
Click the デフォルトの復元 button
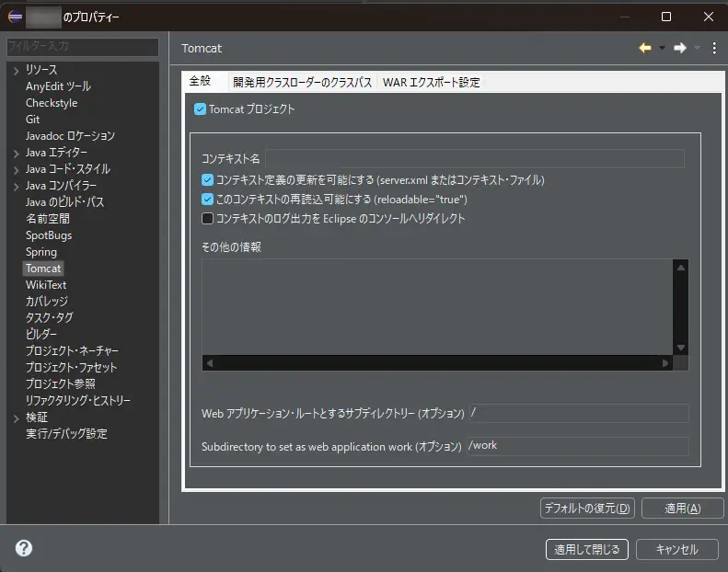587,509
